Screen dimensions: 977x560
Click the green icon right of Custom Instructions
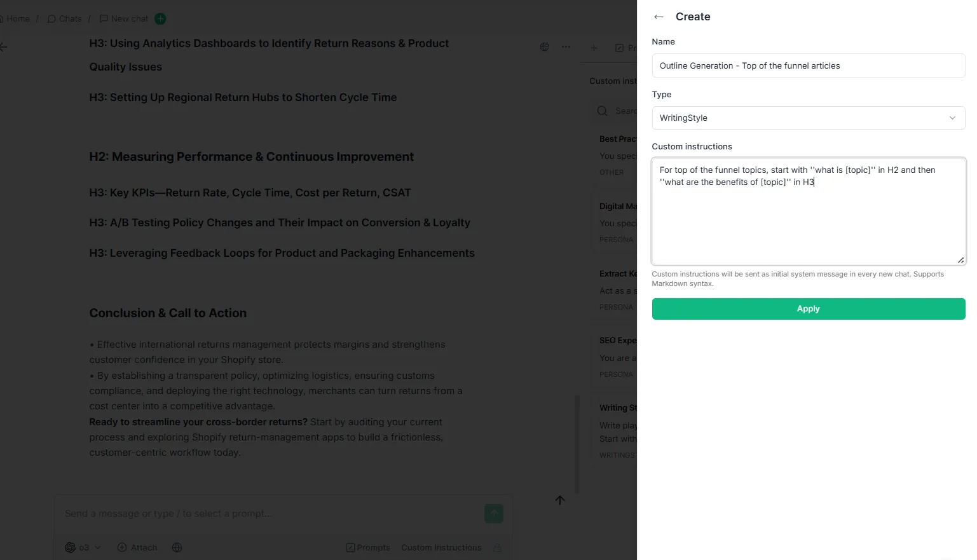[497, 547]
